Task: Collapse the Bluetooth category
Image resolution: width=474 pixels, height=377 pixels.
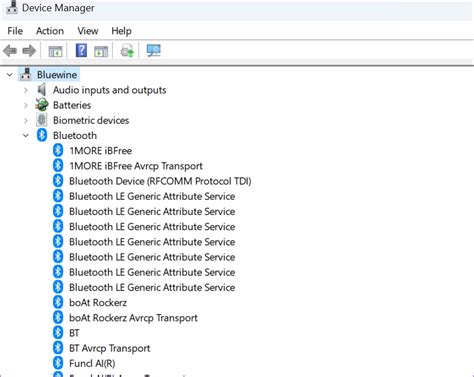Action: point(26,135)
